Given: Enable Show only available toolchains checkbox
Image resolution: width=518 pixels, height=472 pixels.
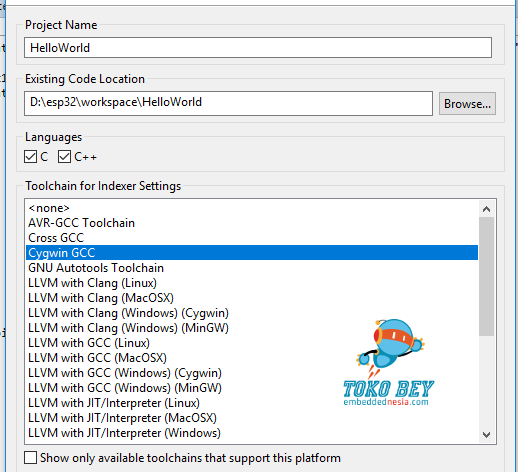Looking at the screenshot, I should [30, 458].
